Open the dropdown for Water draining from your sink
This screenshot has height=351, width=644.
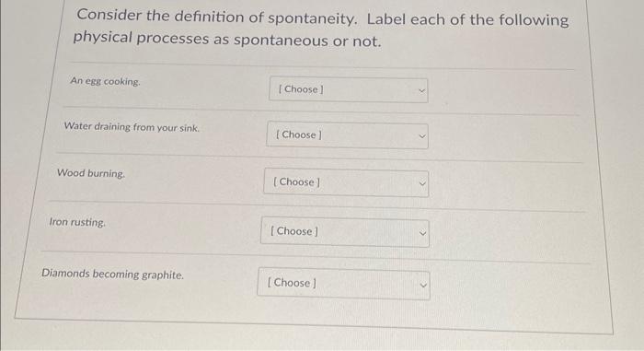click(x=347, y=135)
